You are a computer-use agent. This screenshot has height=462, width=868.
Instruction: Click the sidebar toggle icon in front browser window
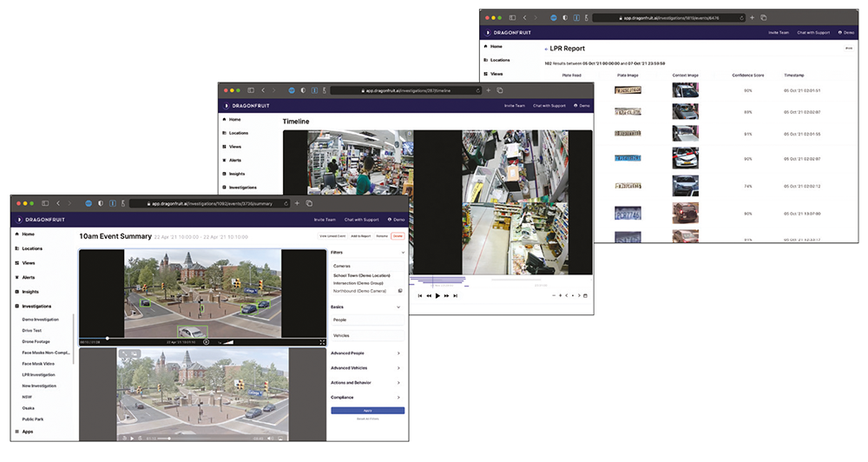click(x=47, y=203)
